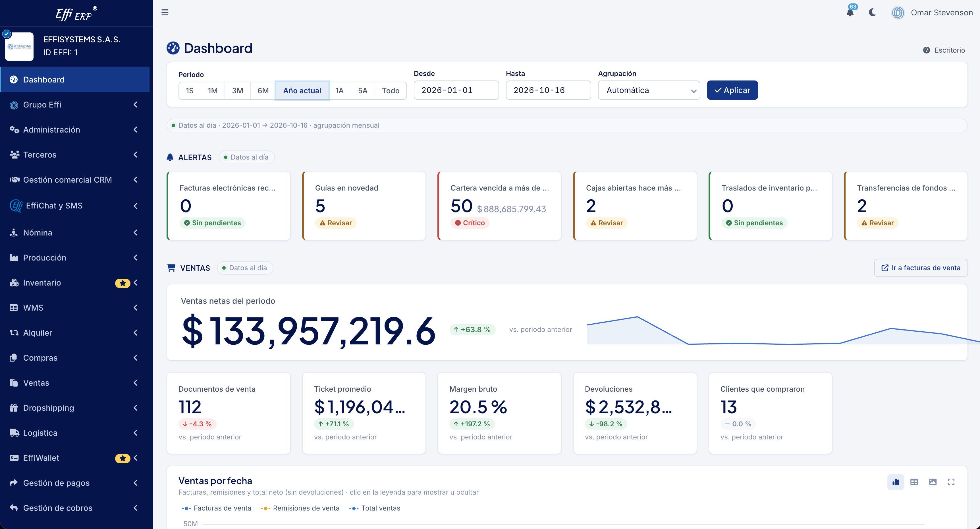Select the Todo period option
The width and height of the screenshot is (980, 529).
[x=391, y=90]
